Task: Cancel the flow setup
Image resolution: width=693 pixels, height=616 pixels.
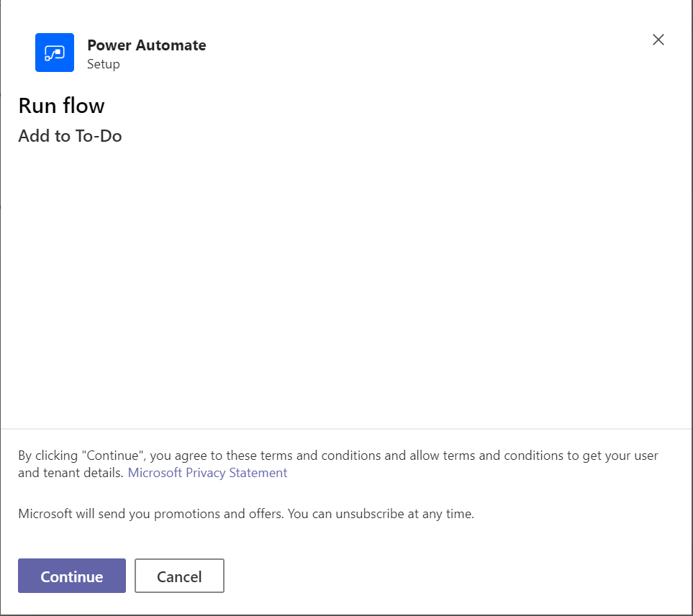Action: coord(179,576)
